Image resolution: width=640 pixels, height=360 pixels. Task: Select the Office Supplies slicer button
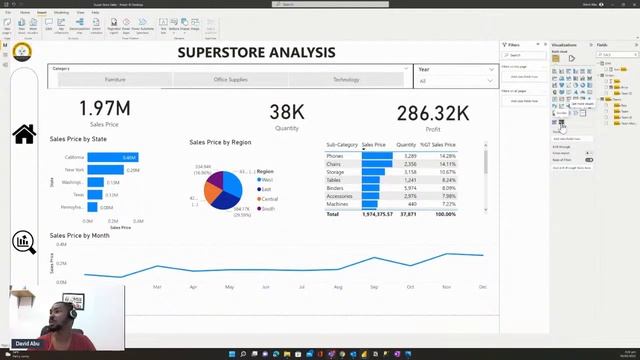[231, 80]
